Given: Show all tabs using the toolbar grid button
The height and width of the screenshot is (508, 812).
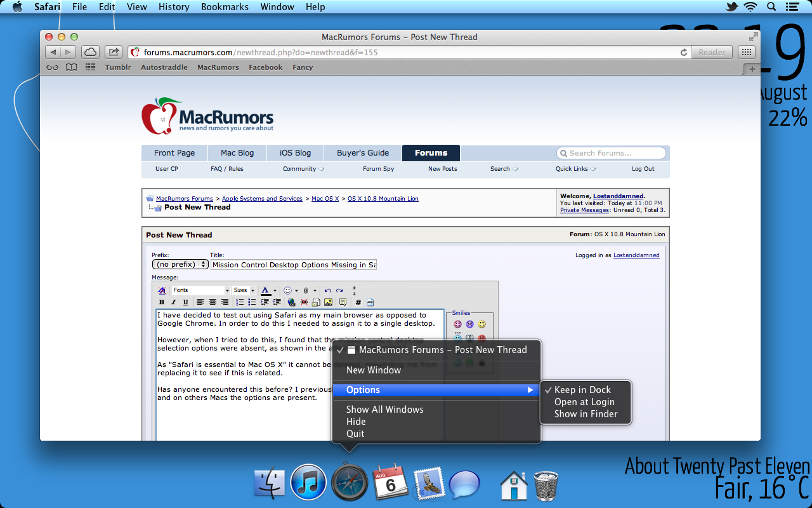Looking at the screenshot, I should click(x=747, y=52).
